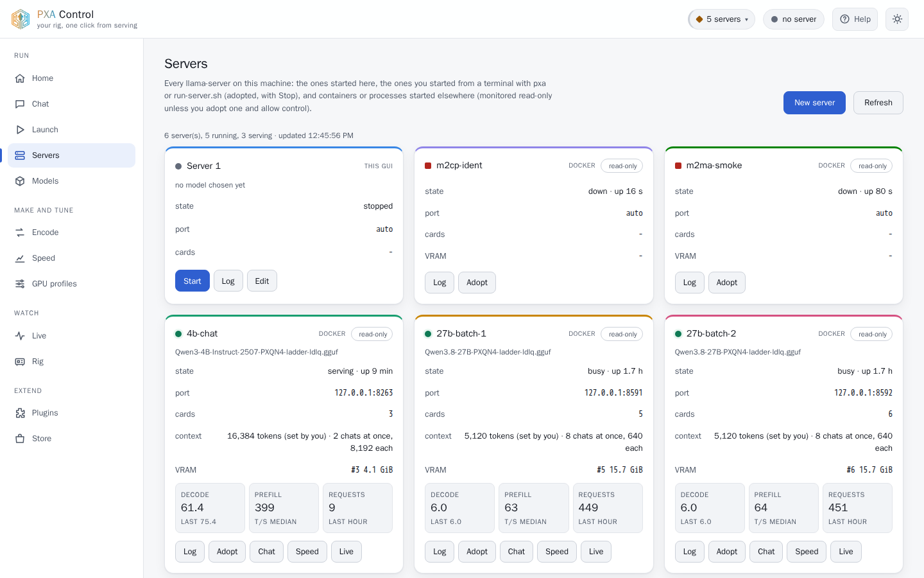Image resolution: width=924 pixels, height=578 pixels.
Task: Click 27b-batch-2 REQUESTS 451 tile
Action: [857, 508]
